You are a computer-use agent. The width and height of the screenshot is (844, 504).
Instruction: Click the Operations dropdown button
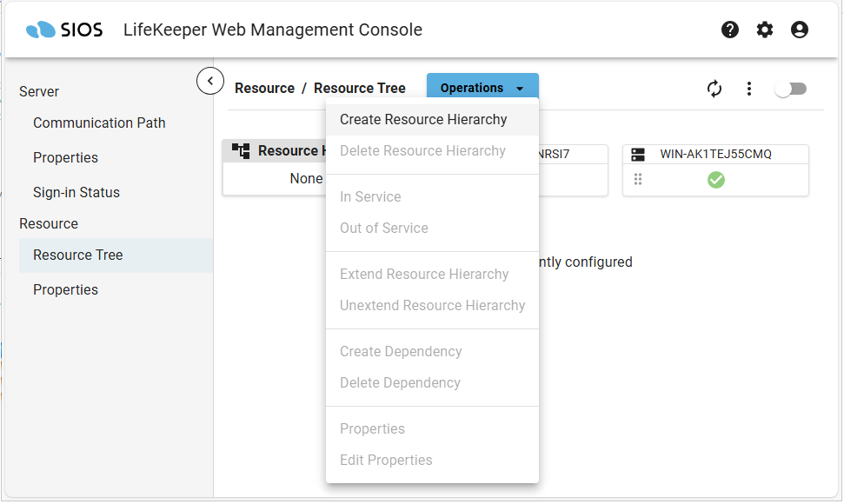coord(482,88)
